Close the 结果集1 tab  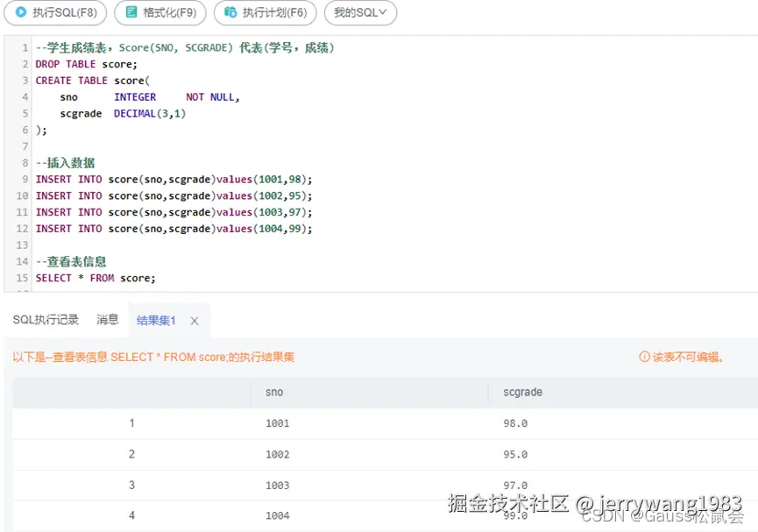click(x=195, y=321)
